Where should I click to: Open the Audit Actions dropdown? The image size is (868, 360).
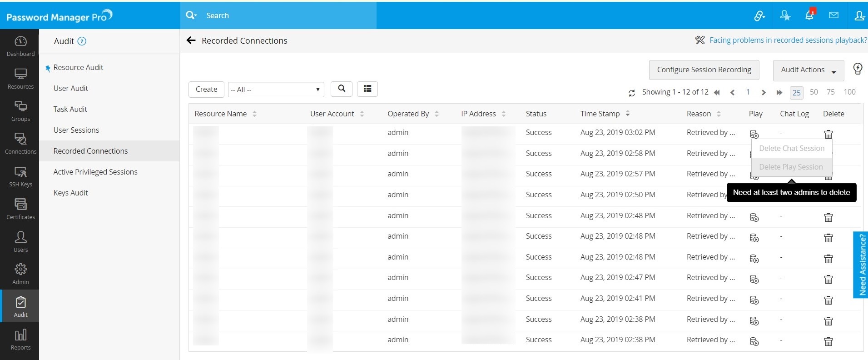[808, 70]
